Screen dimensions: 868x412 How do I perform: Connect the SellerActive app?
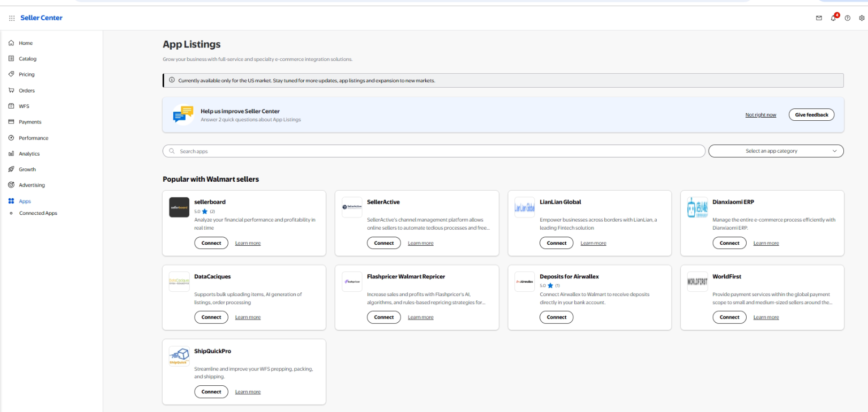tap(384, 243)
